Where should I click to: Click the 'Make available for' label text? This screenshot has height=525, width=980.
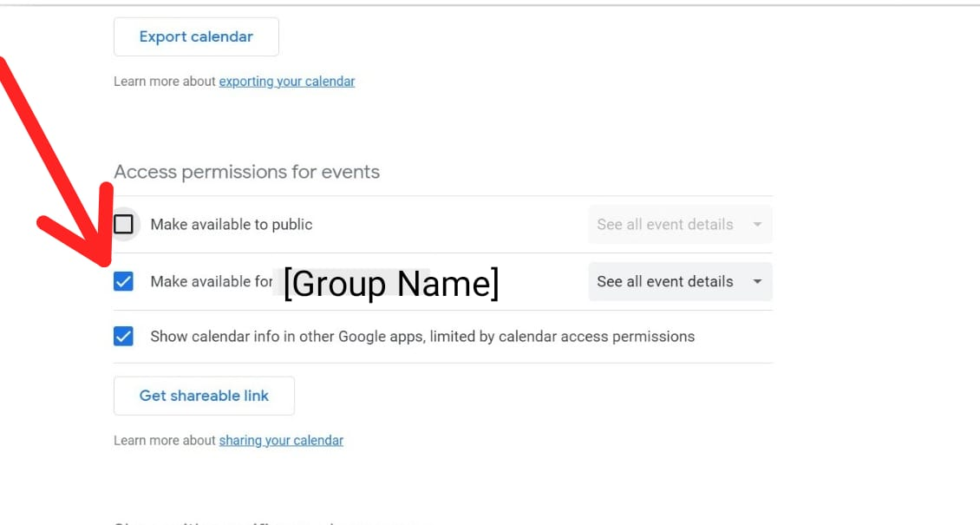click(212, 281)
